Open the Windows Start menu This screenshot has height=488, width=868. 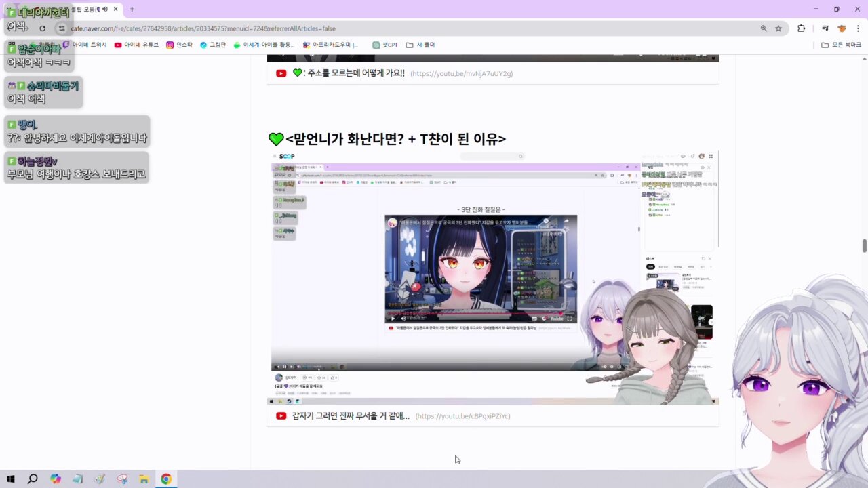click(11, 479)
